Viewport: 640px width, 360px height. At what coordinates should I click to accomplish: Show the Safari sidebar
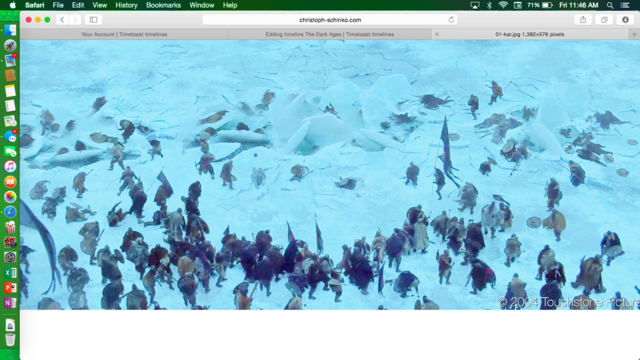(93, 20)
